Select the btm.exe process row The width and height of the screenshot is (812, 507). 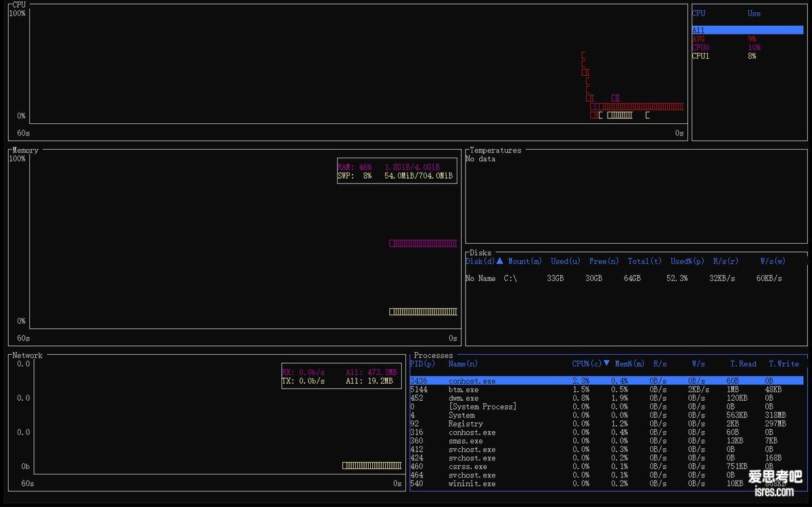coord(606,390)
